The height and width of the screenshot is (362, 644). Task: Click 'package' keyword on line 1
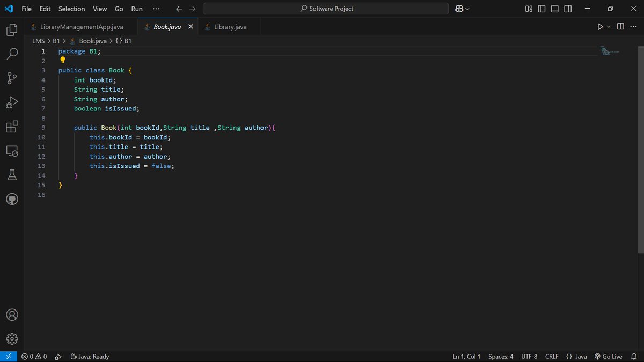tap(72, 51)
